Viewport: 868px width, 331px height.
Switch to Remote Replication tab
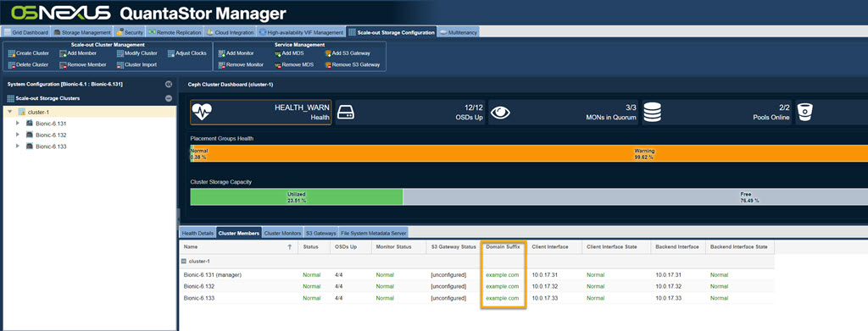pyautogui.click(x=175, y=33)
